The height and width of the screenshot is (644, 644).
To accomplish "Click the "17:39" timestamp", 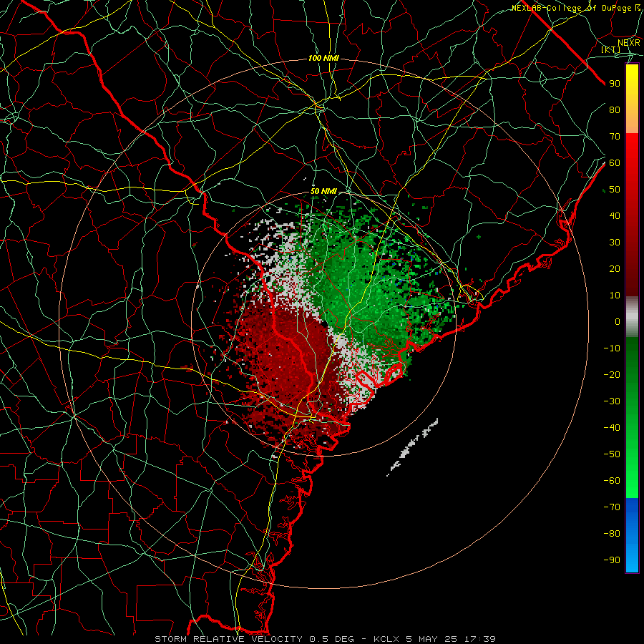I will [x=480, y=639].
